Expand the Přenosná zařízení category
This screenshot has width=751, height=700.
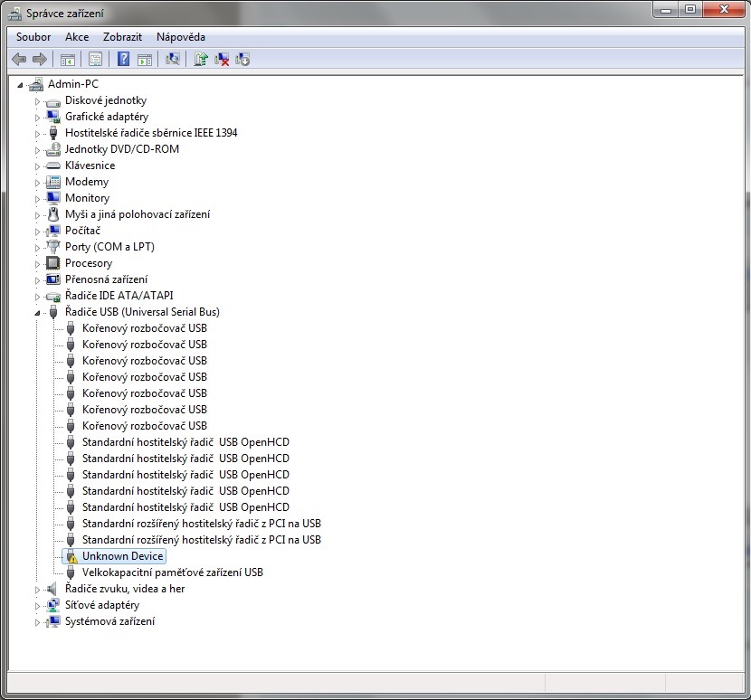(37, 280)
